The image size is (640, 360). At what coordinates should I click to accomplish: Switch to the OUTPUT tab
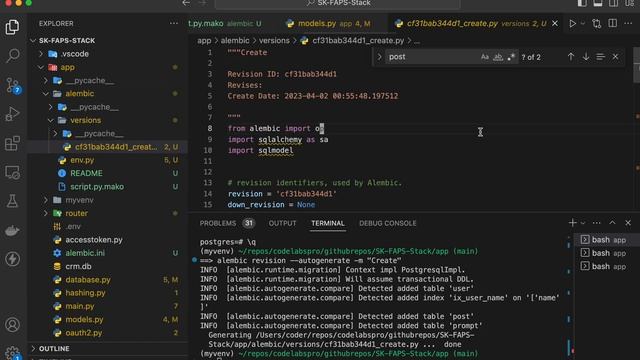282,223
